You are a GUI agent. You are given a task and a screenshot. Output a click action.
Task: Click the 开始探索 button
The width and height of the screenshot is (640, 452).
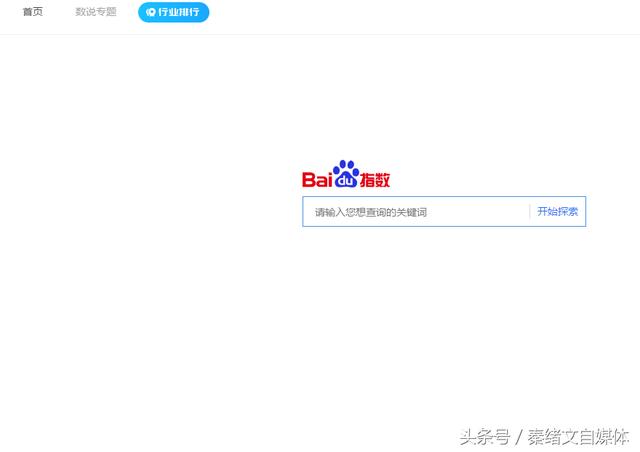558,212
